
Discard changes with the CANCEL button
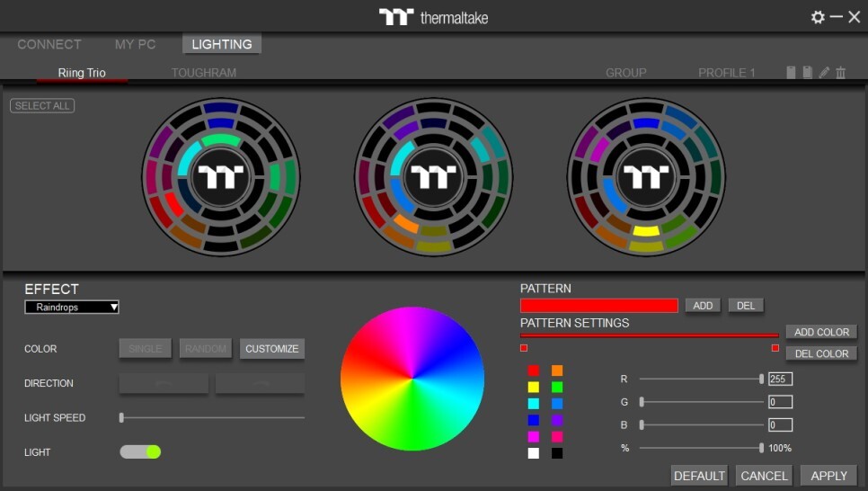764,476
